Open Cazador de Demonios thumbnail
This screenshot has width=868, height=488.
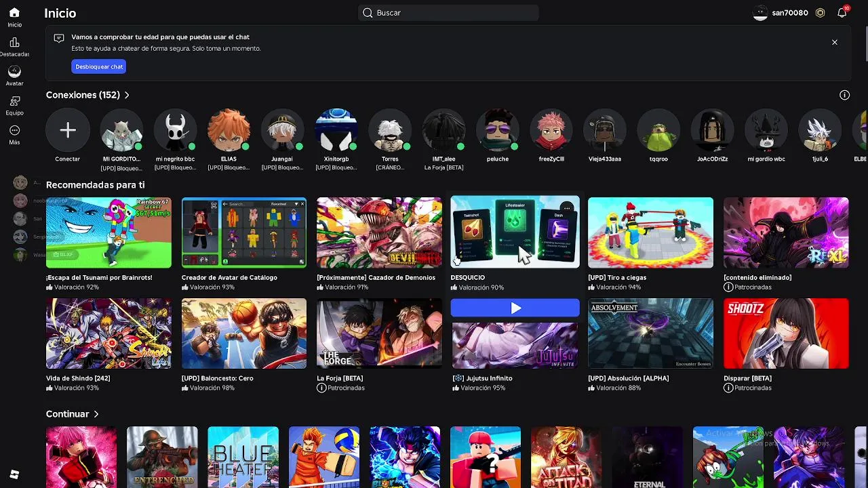pos(379,232)
